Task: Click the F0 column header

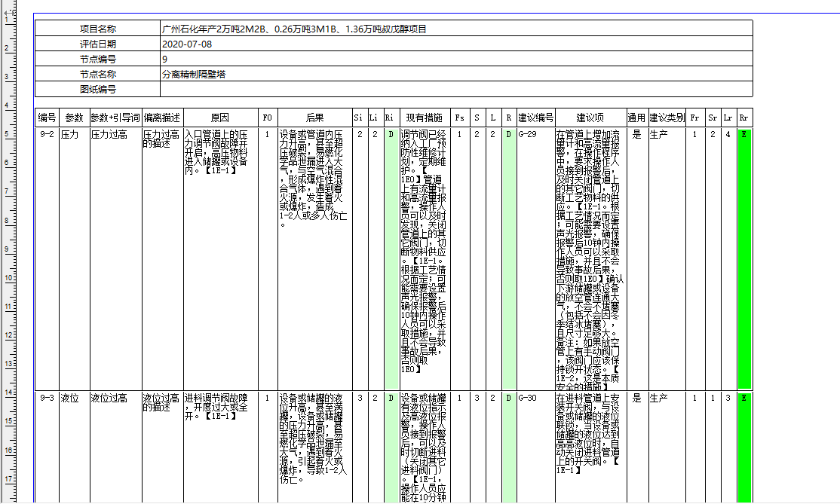Action: (x=268, y=118)
